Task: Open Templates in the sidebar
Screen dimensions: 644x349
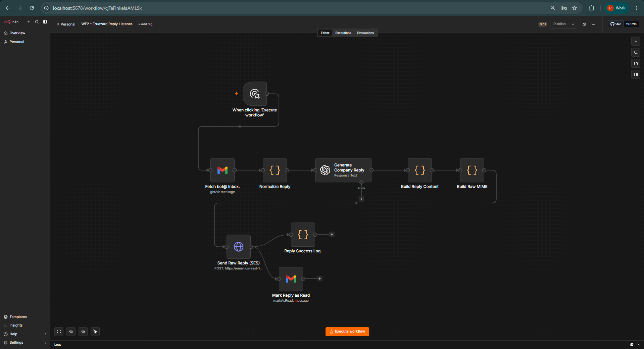Action: point(25,317)
